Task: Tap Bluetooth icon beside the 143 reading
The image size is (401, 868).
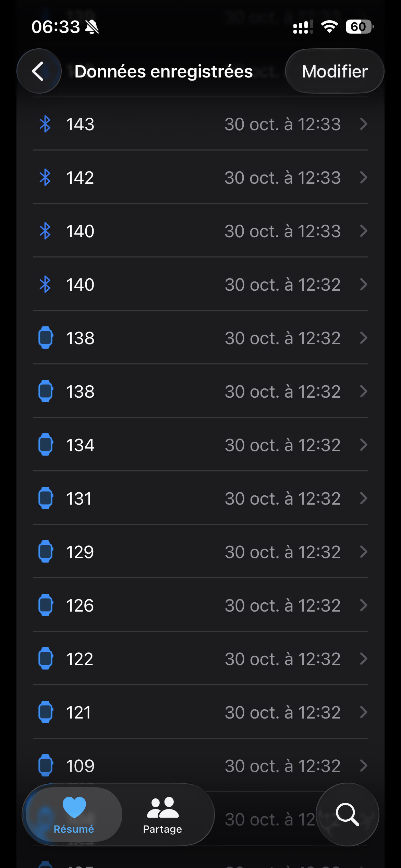Action: tap(45, 124)
